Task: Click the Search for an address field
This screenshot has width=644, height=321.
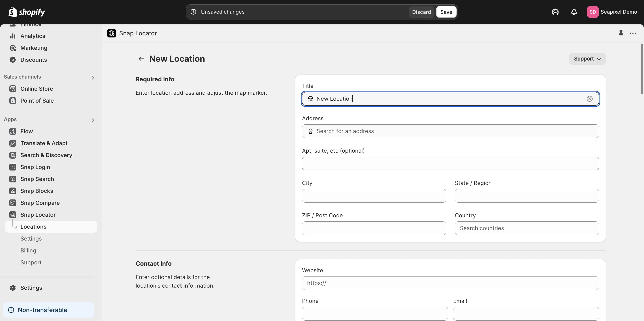Action: (450, 131)
